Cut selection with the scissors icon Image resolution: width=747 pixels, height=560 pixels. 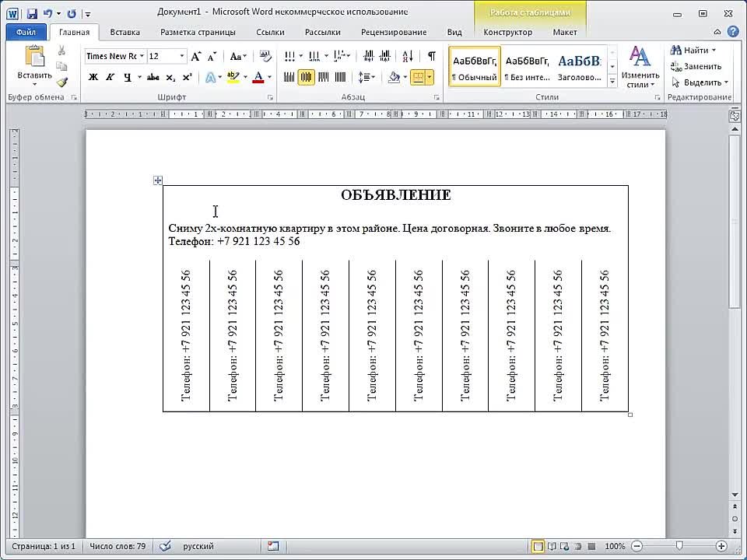coord(61,51)
